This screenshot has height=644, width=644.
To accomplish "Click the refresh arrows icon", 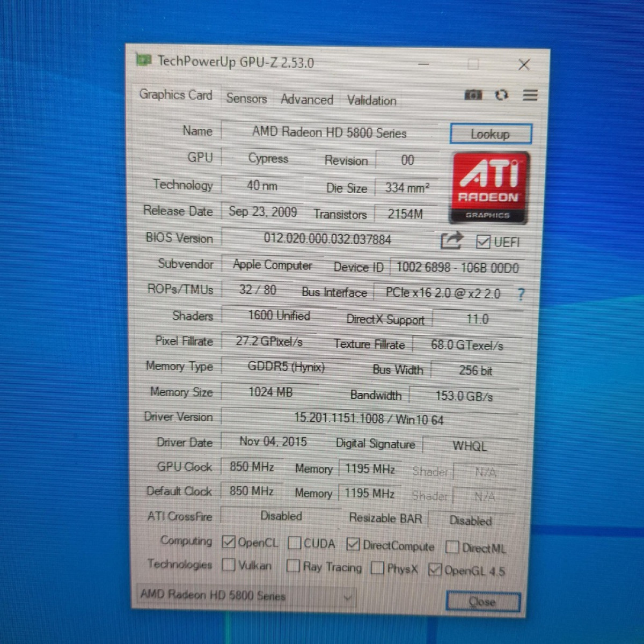I will coord(501,95).
